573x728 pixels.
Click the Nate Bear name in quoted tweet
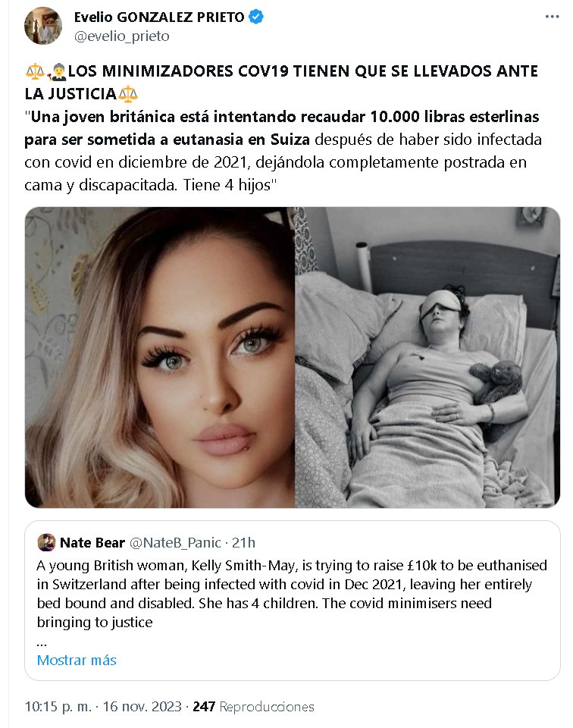tap(92, 542)
